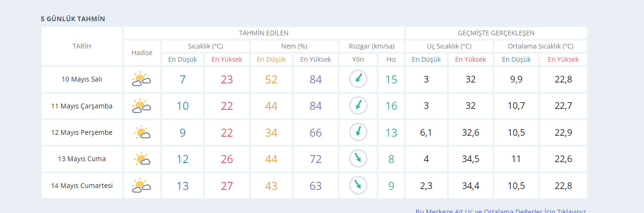The width and height of the screenshot is (644, 213).
Task: Select the wind direction compass for 12 Mayıs Perşembe
Action: pyautogui.click(x=358, y=132)
